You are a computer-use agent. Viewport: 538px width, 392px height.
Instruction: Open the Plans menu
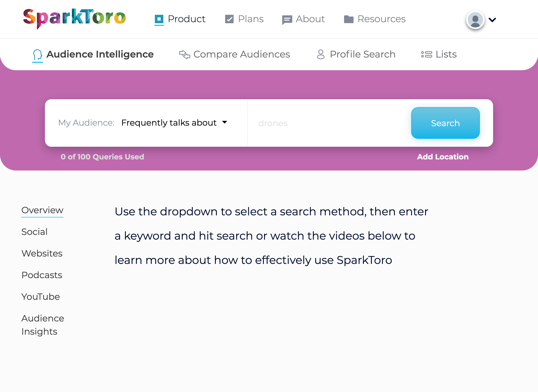[x=244, y=19]
